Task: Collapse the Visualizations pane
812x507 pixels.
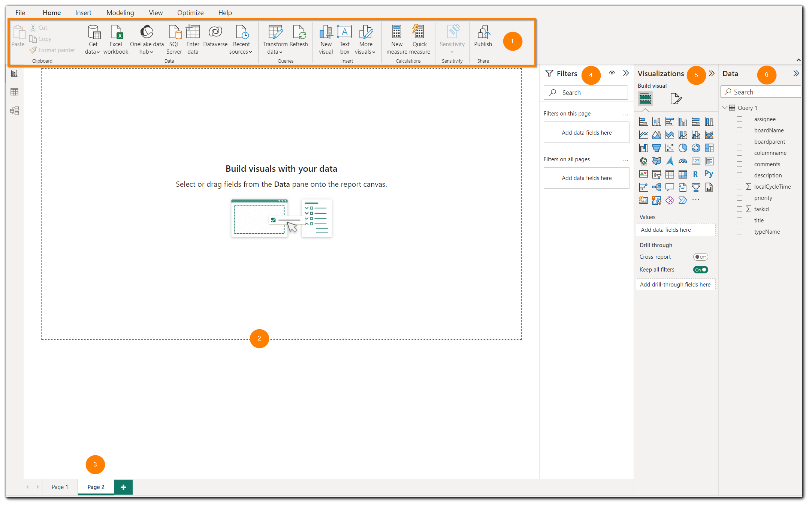Action: click(712, 73)
